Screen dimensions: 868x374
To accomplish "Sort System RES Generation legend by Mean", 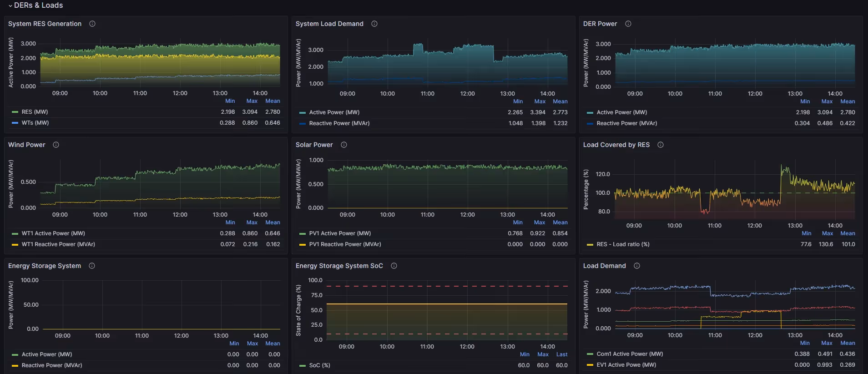I will [x=273, y=101].
